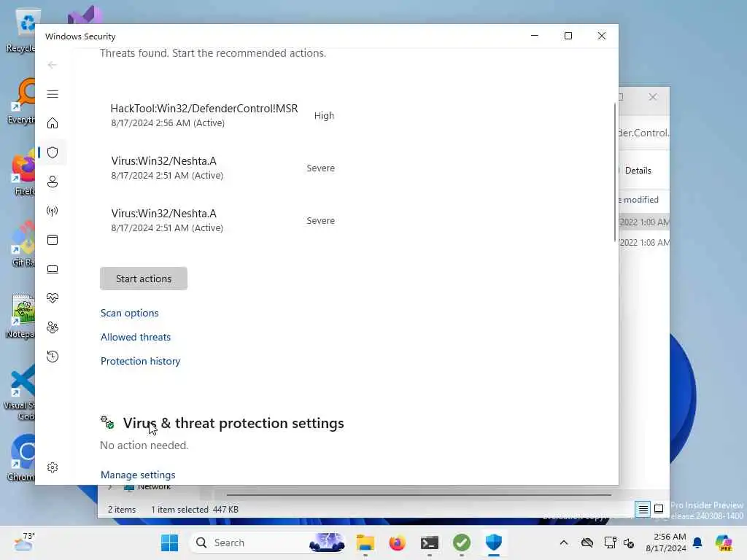Maximize the Windows Security window
Viewport: 747px width, 560px height.
568,36
